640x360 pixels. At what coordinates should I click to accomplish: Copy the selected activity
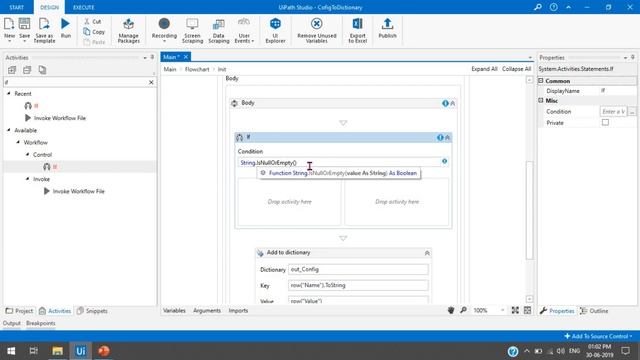pyautogui.click(x=94, y=32)
